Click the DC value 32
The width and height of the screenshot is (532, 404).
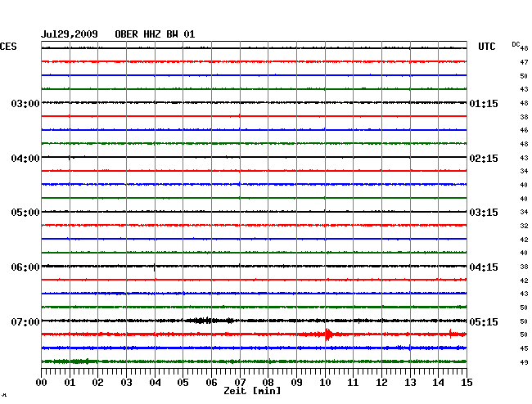click(524, 226)
